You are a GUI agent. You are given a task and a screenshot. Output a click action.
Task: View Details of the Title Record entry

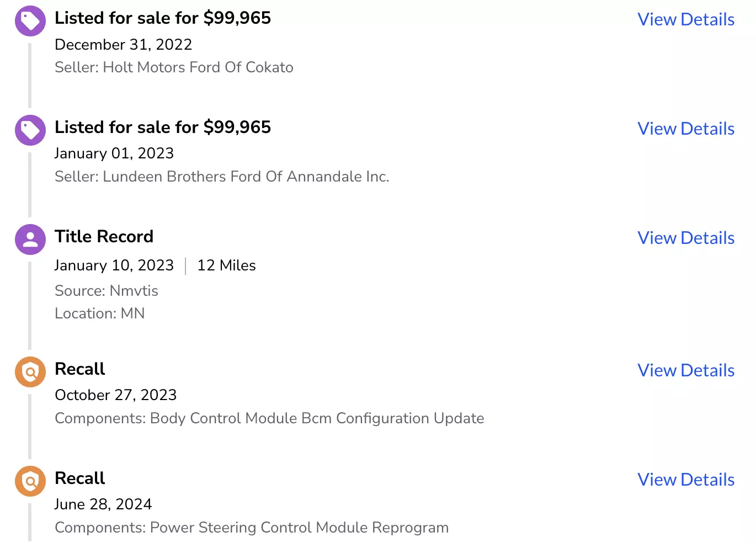click(x=686, y=238)
